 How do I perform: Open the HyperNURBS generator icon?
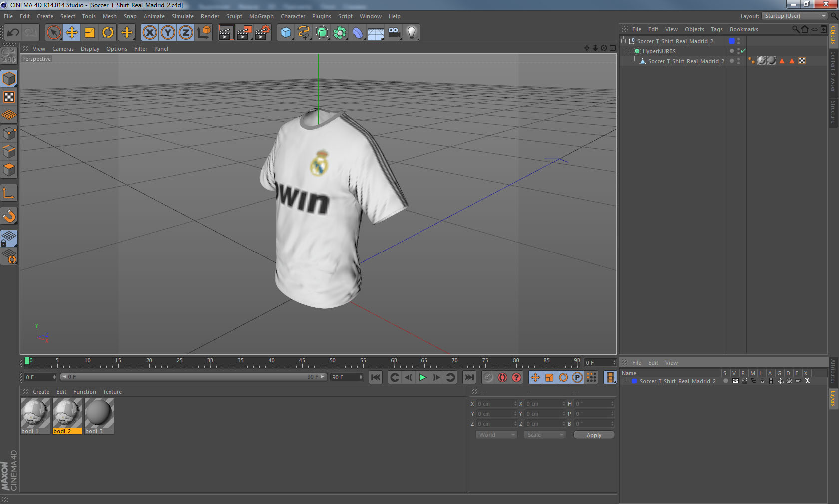tap(322, 33)
